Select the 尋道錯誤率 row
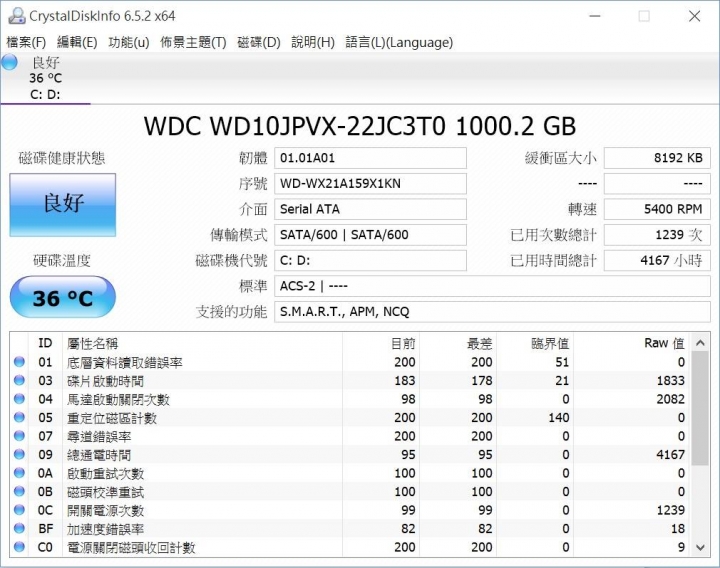Image resolution: width=720 pixels, height=568 pixels. 351,436
